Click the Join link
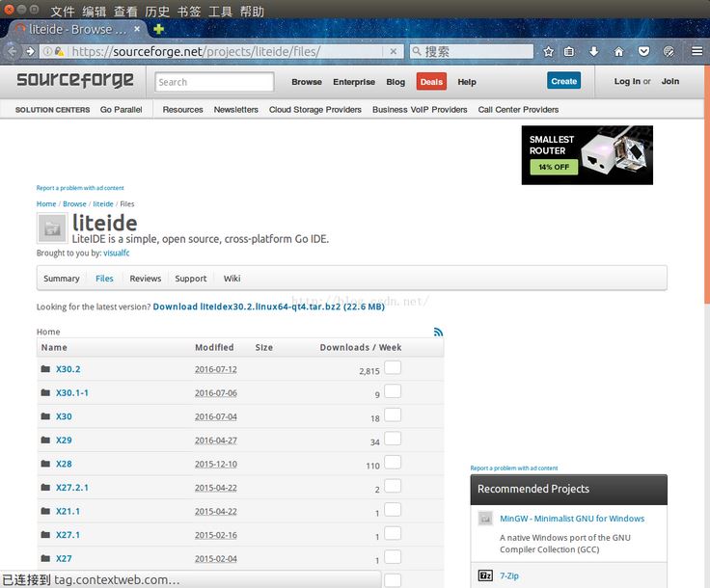 (670, 81)
